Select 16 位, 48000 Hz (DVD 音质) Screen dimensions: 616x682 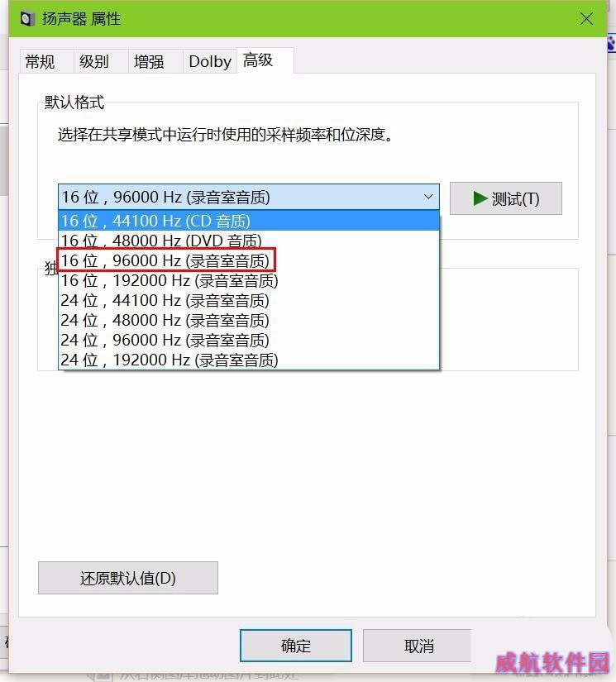[x=249, y=241]
